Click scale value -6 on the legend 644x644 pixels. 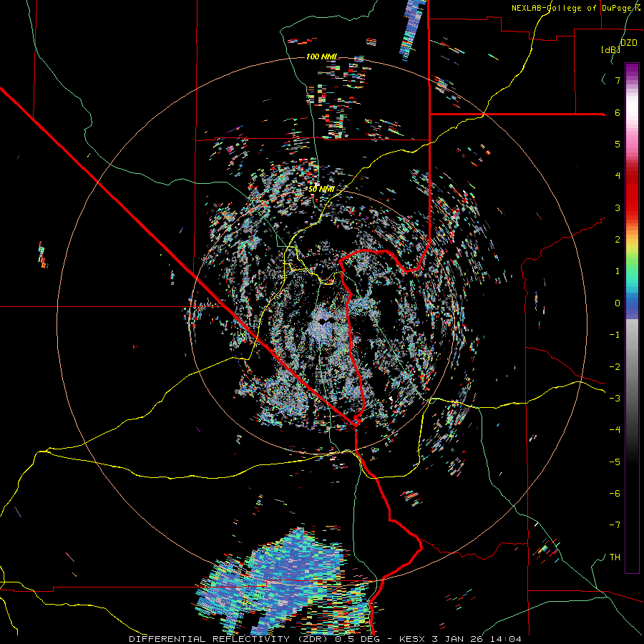[x=615, y=493]
